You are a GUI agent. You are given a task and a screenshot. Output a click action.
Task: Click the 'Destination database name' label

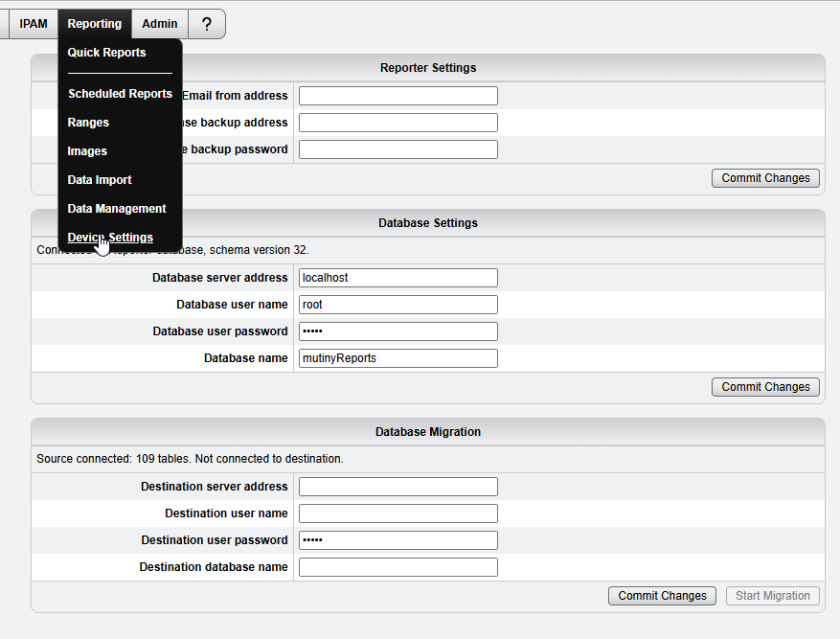point(214,567)
